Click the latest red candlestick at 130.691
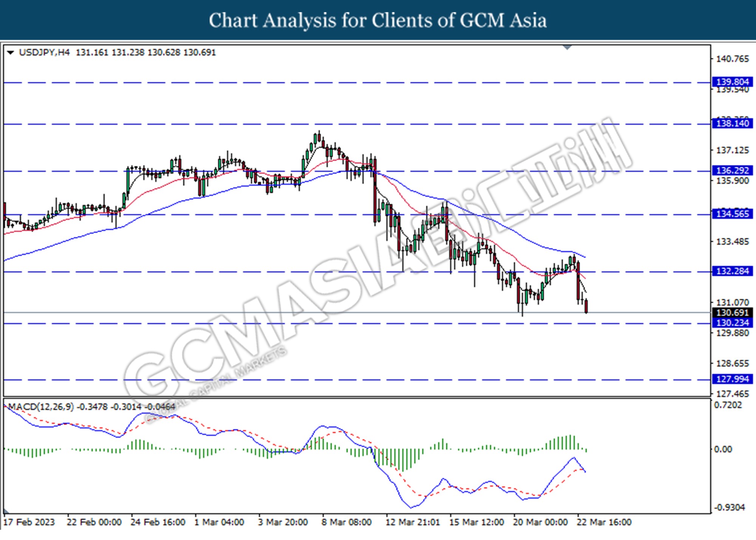The width and height of the screenshot is (756, 540). click(587, 306)
